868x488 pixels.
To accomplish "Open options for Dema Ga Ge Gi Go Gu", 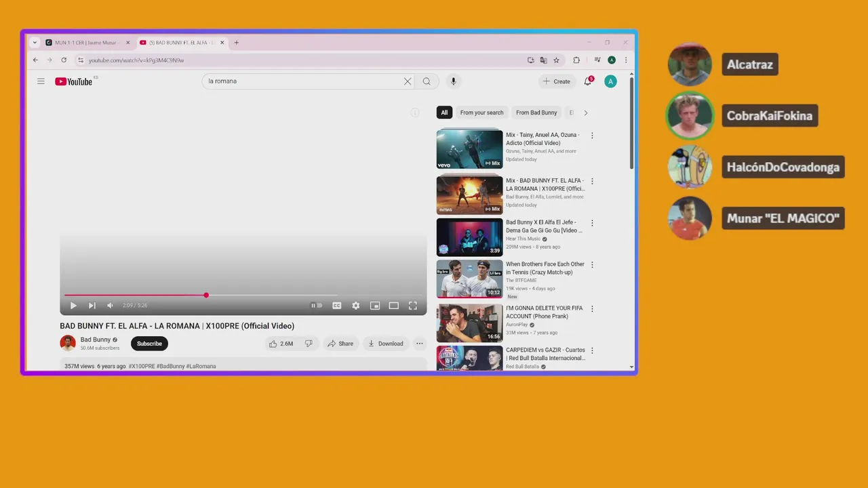I will 592,223.
